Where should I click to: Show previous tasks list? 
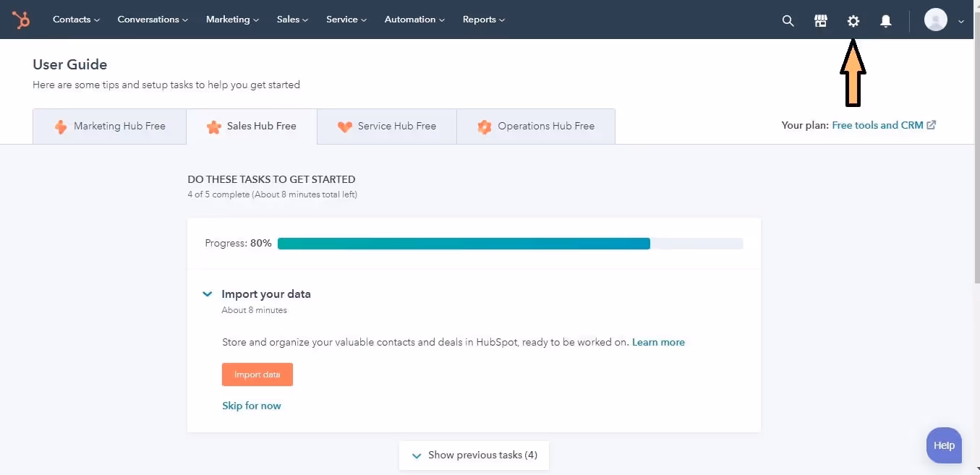point(474,455)
